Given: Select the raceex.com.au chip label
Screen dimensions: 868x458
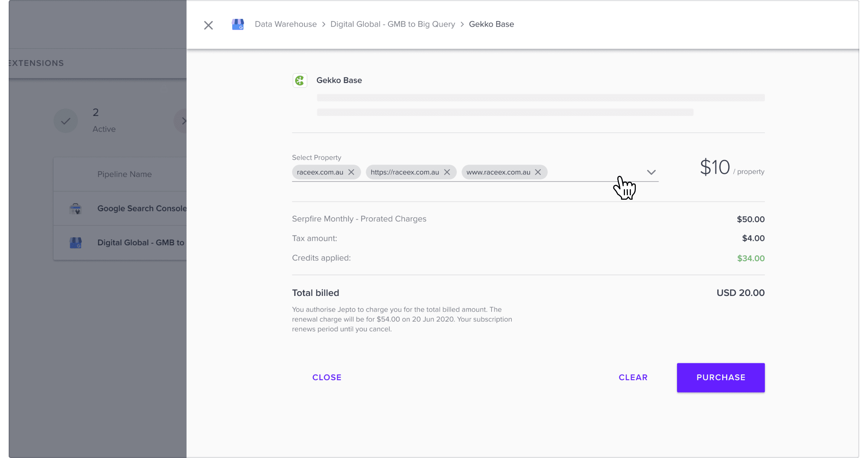Looking at the screenshot, I should point(320,172).
